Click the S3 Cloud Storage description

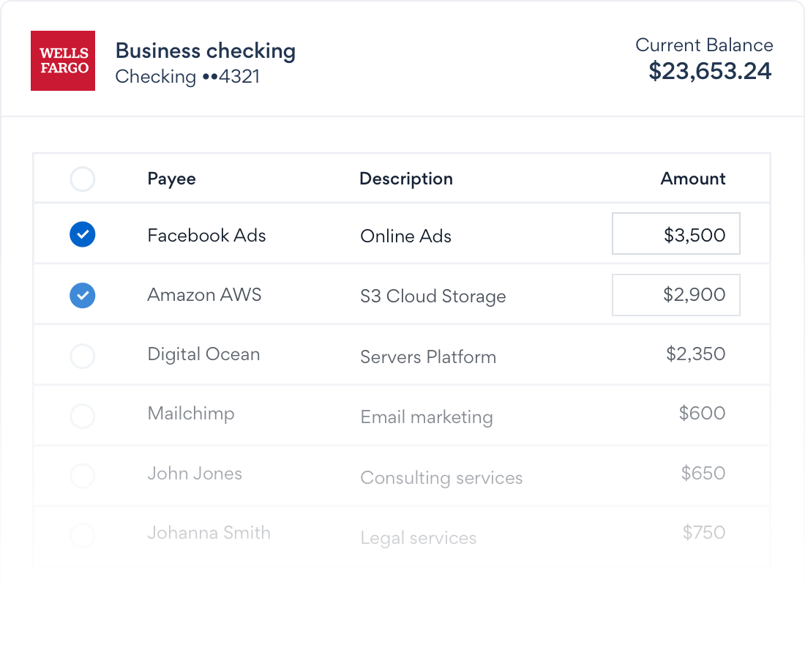(433, 296)
